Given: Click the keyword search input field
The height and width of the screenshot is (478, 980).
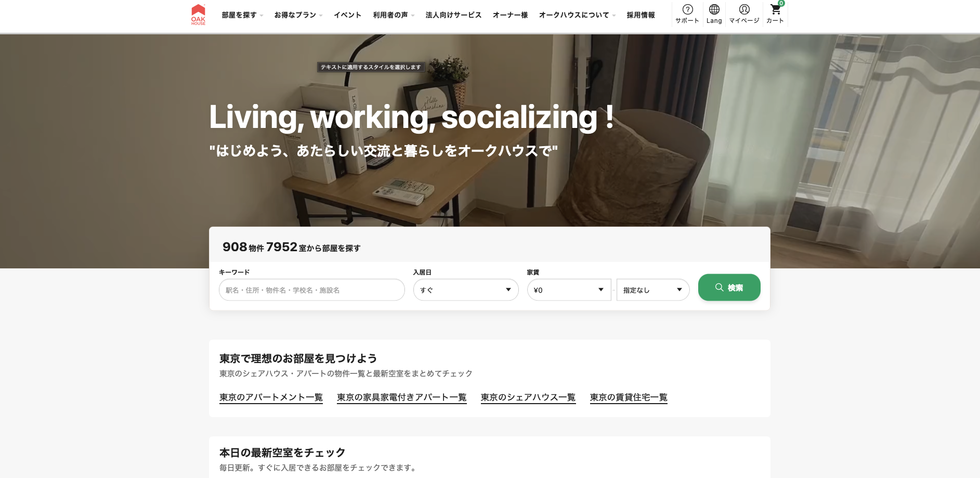Looking at the screenshot, I should pos(311,290).
